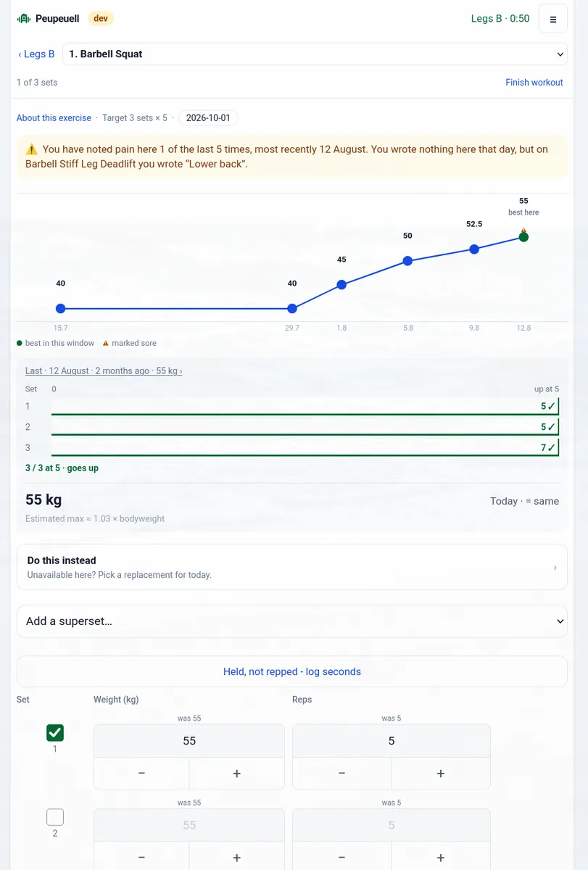588x870 pixels.
Task: Click the 3 / 3 at 5 · goes up text
Action: 62,468
